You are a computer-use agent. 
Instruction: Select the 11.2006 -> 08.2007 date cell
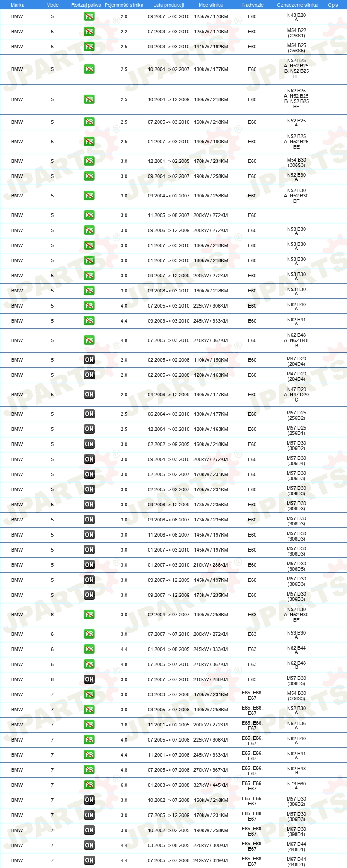pyautogui.click(x=169, y=535)
